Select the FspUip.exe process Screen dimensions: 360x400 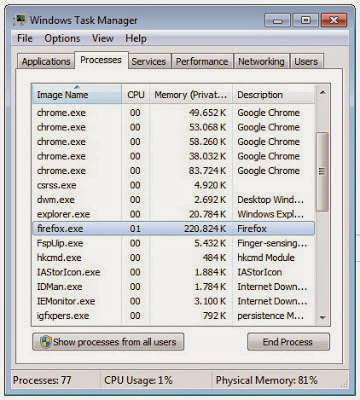point(173,243)
